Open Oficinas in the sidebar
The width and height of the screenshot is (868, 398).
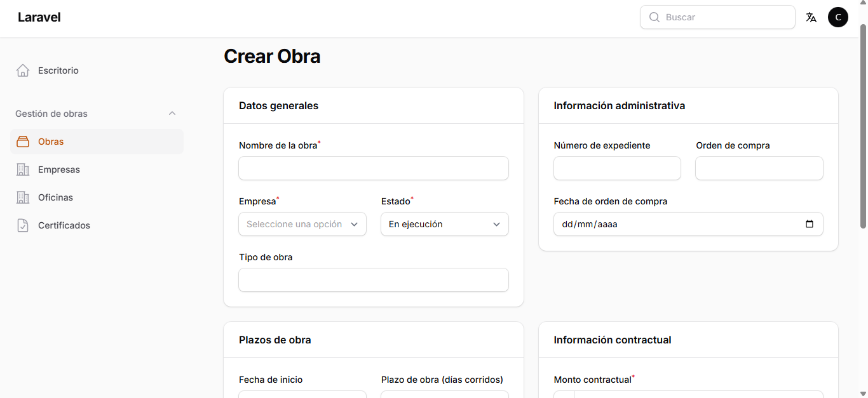pyautogui.click(x=97, y=197)
